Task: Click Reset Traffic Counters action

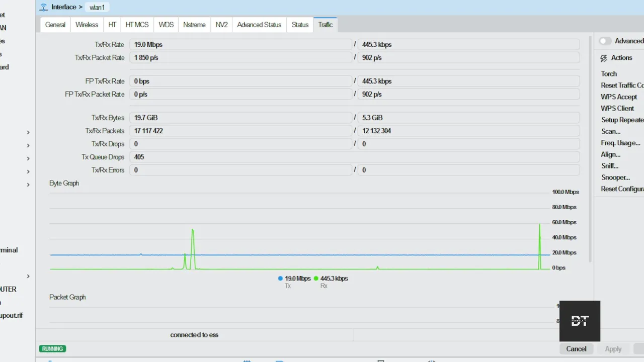Action: (x=622, y=85)
